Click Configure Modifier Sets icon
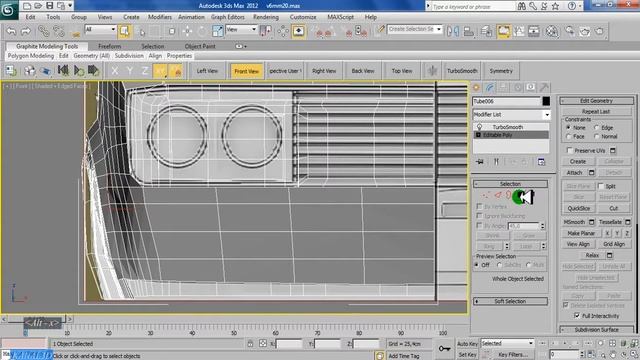 click(541, 162)
